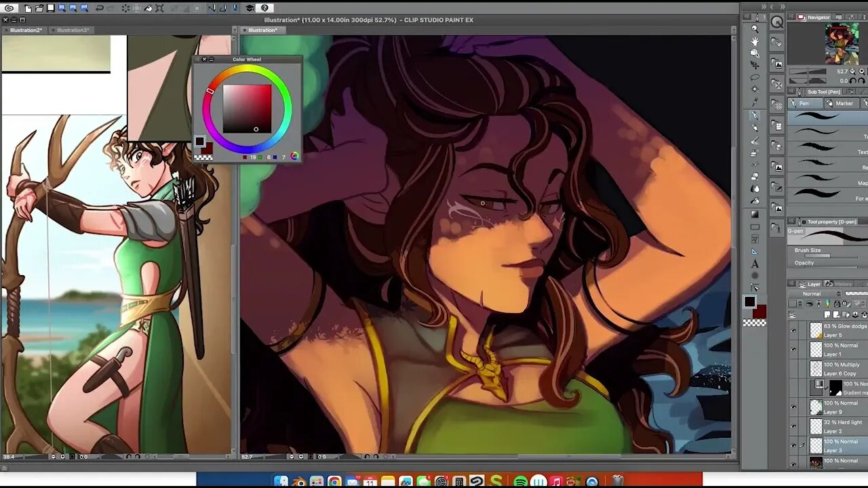Screen dimensions: 868x488
Task: Switch to the History panel tab
Action: point(839,283)
